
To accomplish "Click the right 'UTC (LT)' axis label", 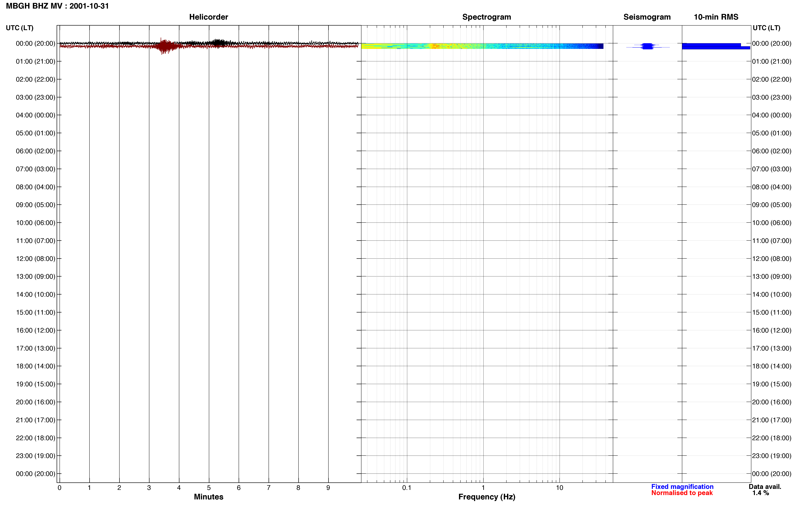I will (766, 28).
